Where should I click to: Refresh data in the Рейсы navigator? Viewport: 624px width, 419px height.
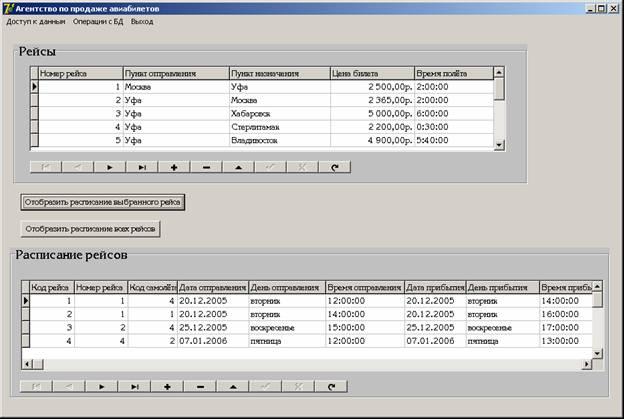(x=334, y=167)
